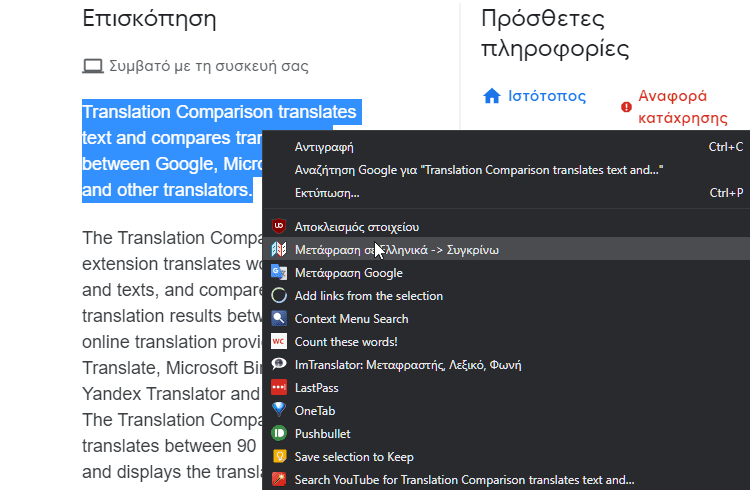Open ImTranslator: Μεταφραστής, Λεξικό, Φωνή entry
The height and width of the screenshot is (490, 750).
[506, 364]
